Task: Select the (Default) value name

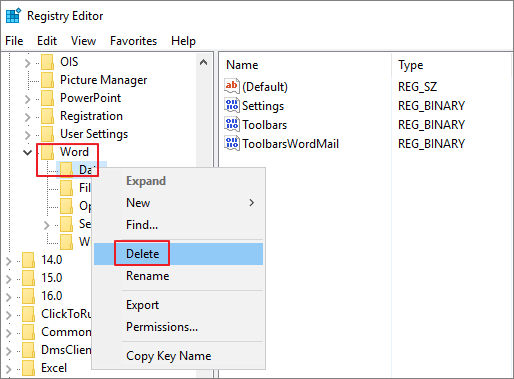Action: (x=265, y=87)
